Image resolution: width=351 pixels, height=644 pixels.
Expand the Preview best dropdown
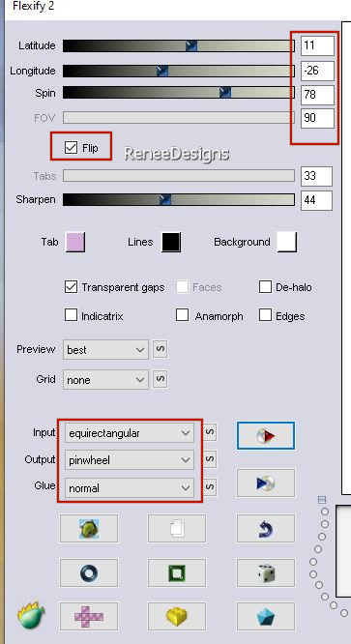point(105,350)
